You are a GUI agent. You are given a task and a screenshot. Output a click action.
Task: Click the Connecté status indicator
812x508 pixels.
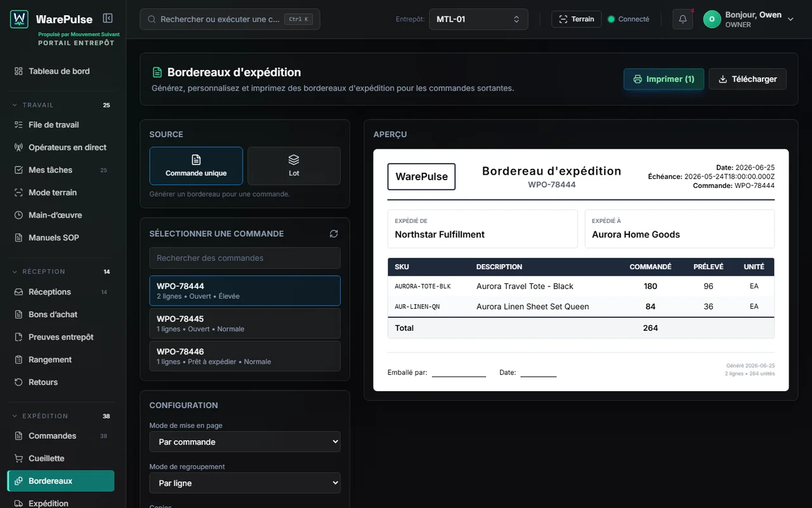[629, 19]
